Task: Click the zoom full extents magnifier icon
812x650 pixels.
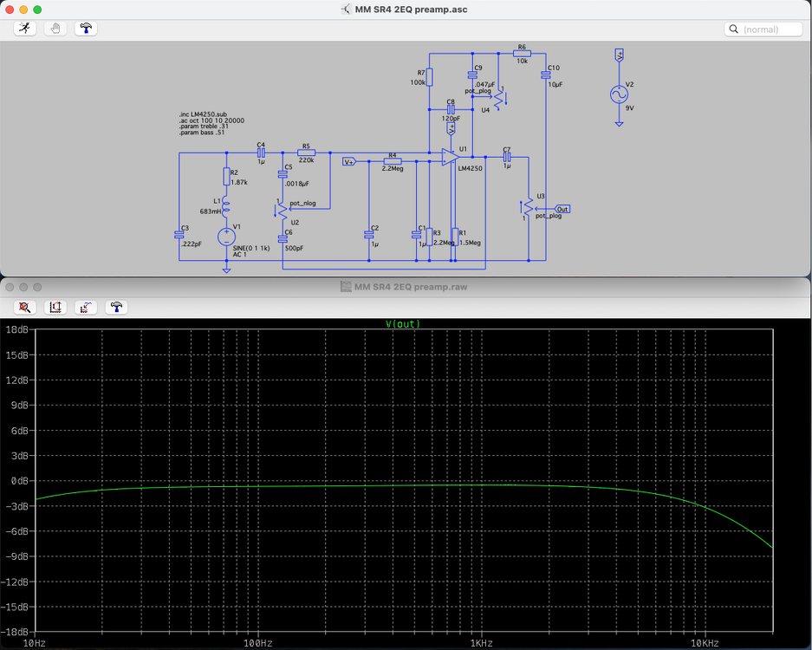Action: click(24, 307)
